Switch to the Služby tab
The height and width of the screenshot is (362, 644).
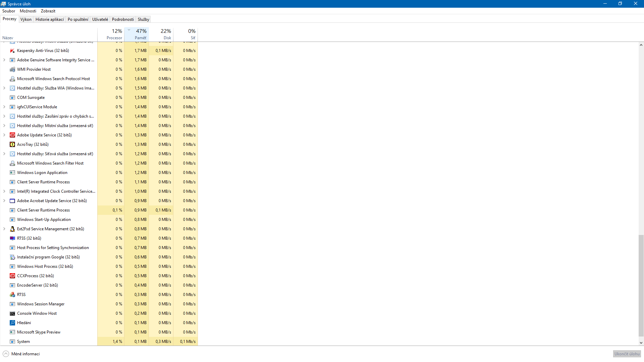pyautogui.click(x=143, y=19)
